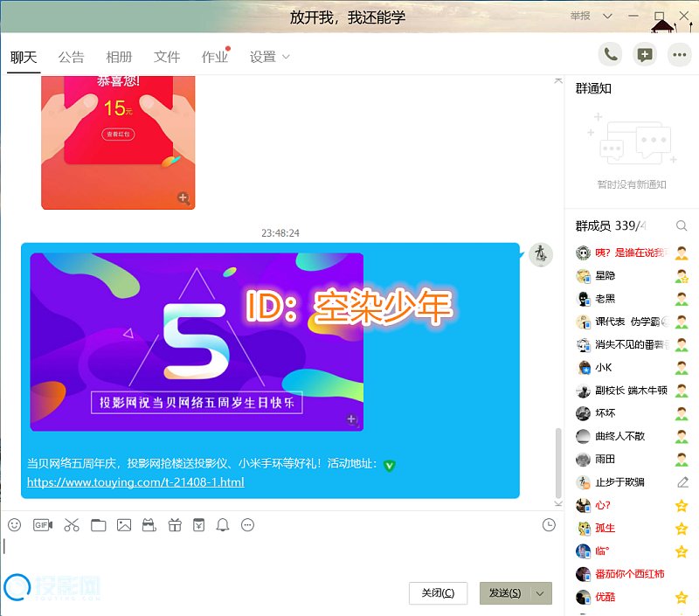Click the edit pencil next to 止步于欺骗

click(682, 481)
